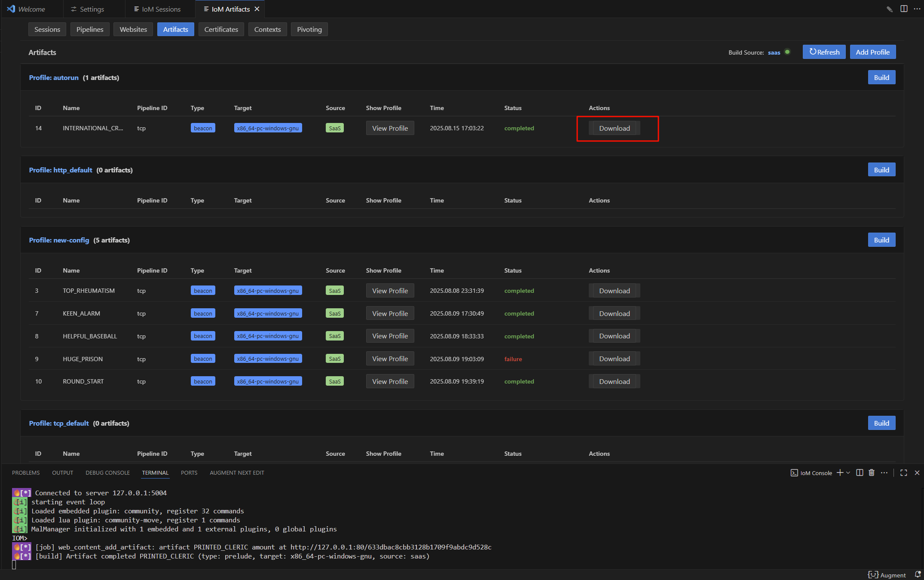This screenshot has height=580, width=924.
Task: Download the ROUND_START artifact
Action: point(615,381)
